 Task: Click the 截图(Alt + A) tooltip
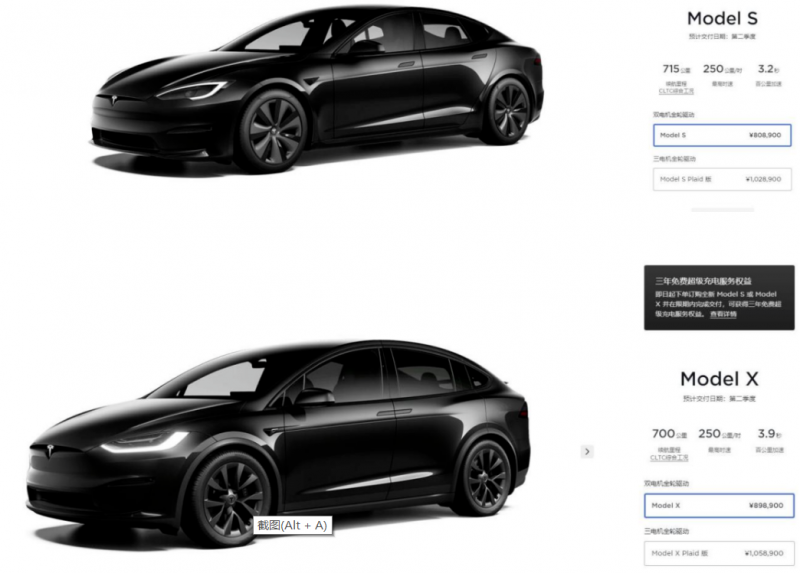coord(292,525)
